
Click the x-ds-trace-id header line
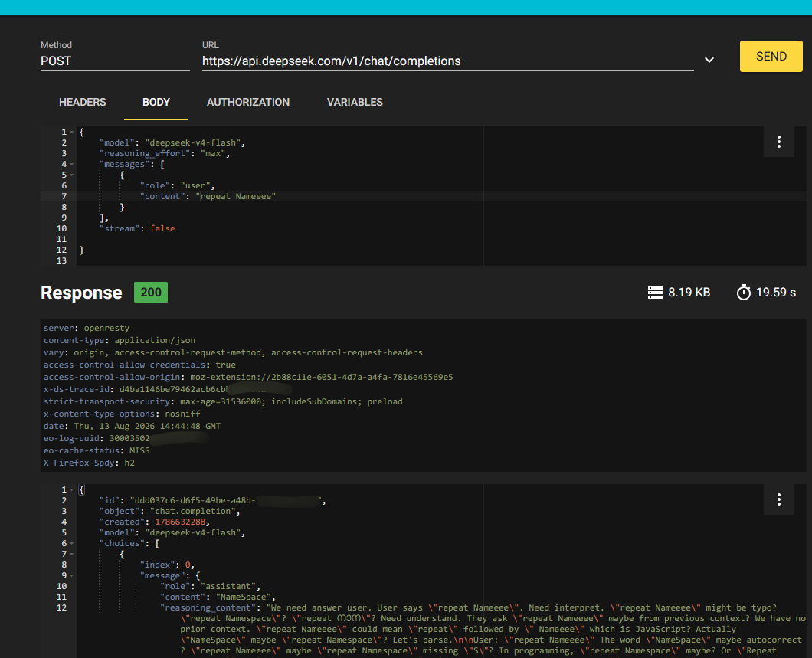[168, 389]
